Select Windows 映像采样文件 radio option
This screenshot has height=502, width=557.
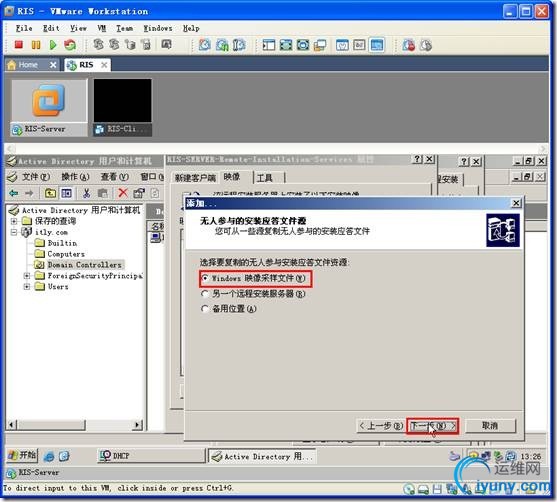(205, 278)
